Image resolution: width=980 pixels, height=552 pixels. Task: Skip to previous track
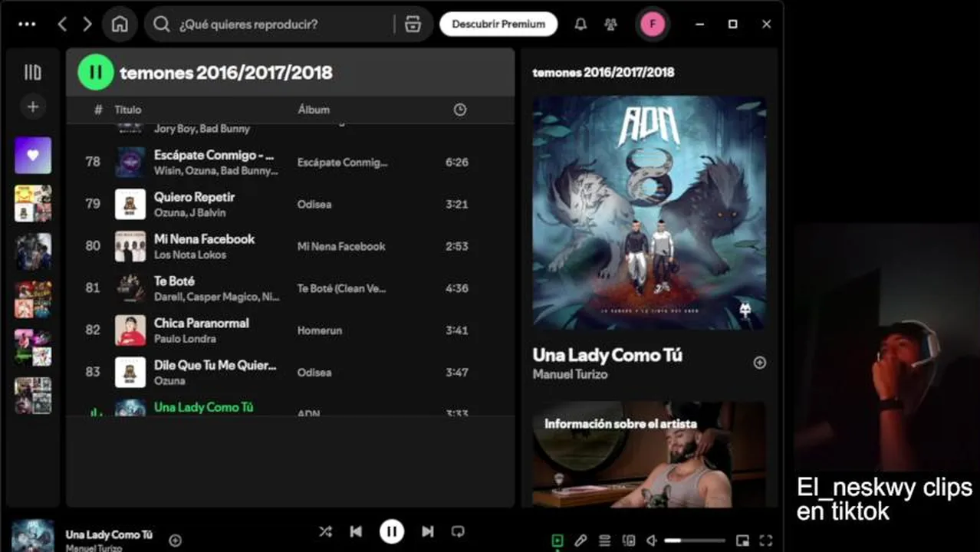(x=356, y=531)
